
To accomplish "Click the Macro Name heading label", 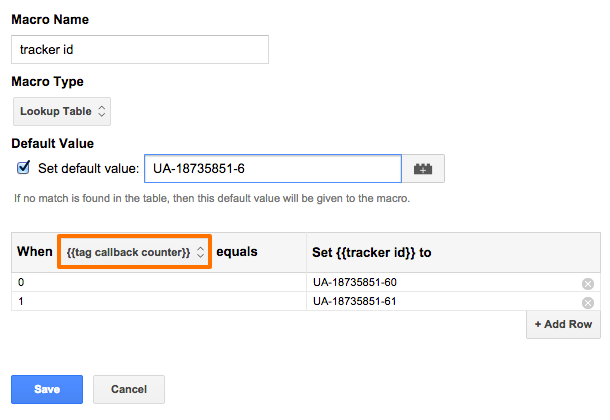I will click(x=50, y=18).
